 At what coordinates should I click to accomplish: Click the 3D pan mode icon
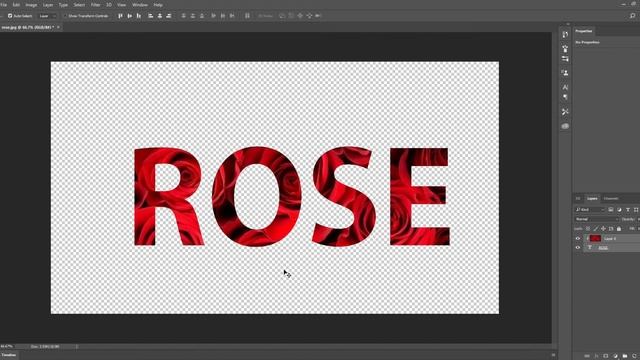click(x=300, y=16)
